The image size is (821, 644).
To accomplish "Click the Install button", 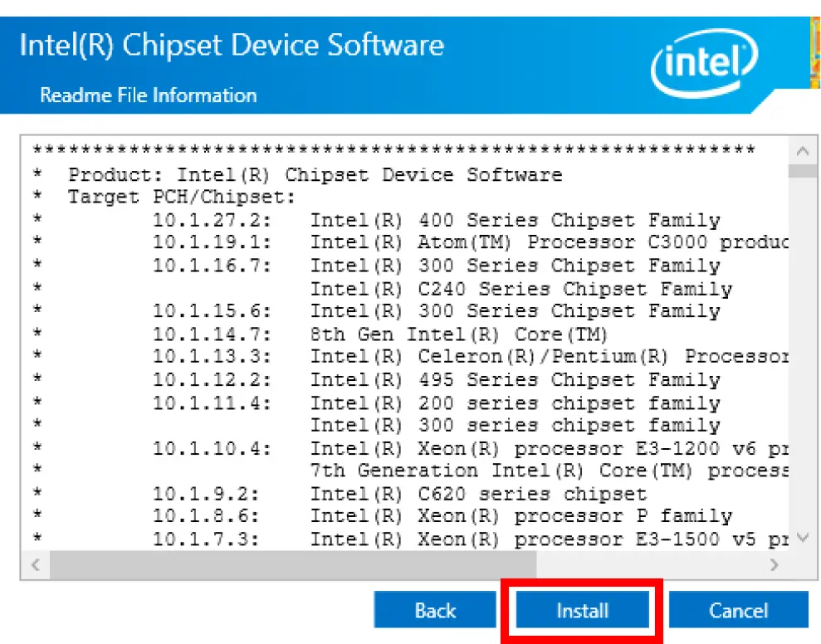I will pos(582,611).
